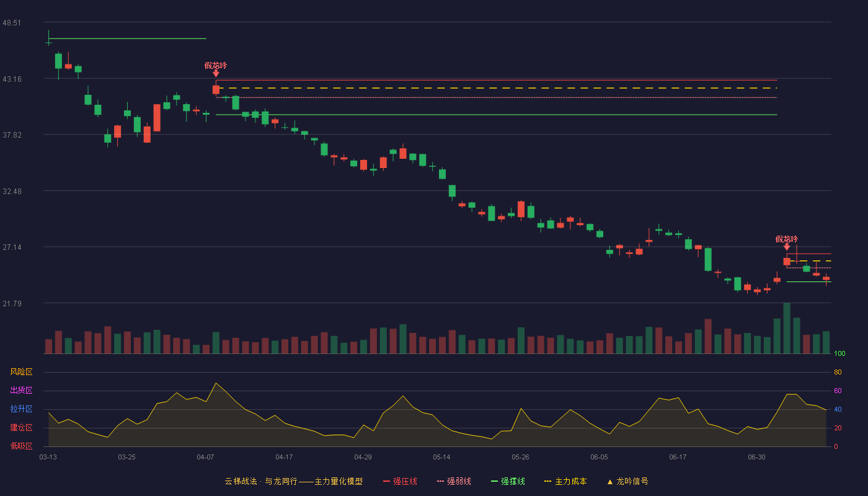This screenshot has height=496, width=868.
Task: Toggle the 强压线 legend entry
Action: pos(400,481)
